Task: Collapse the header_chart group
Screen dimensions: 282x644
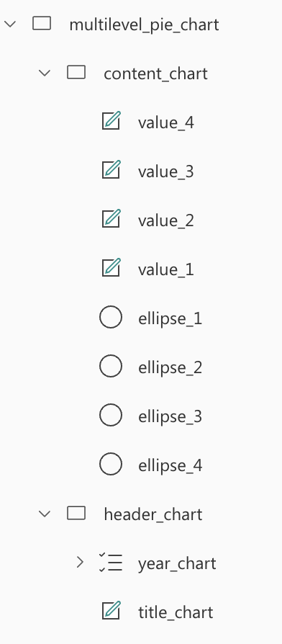Action: [x=45, y=514]
